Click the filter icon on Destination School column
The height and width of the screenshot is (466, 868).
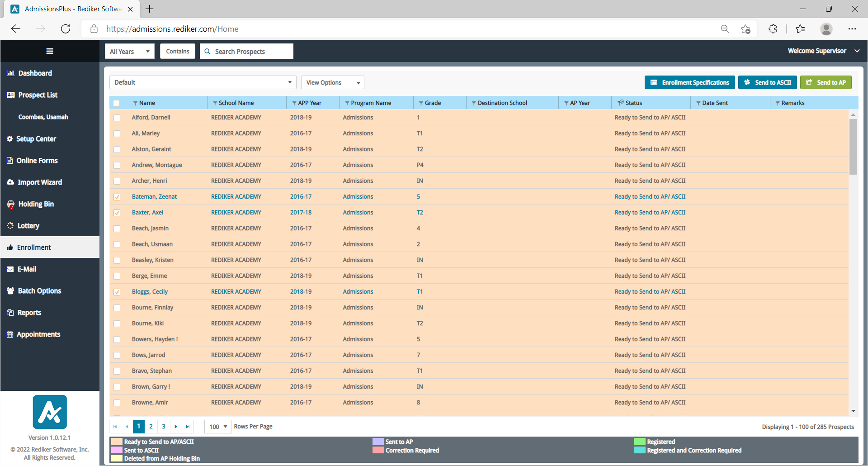coord(474,103)
